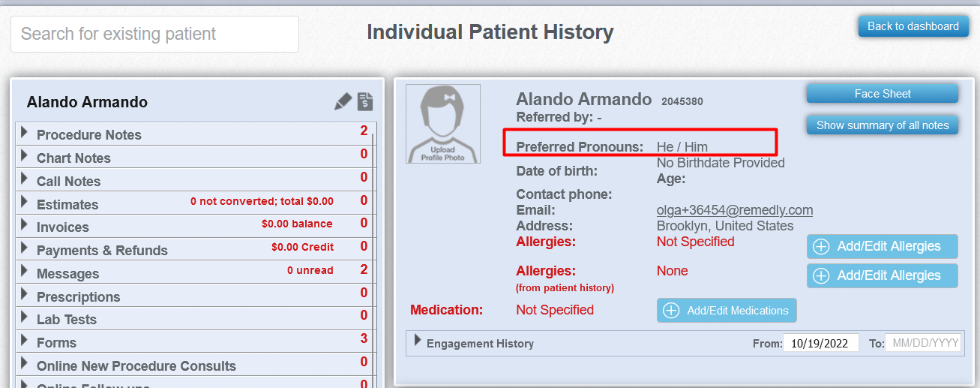Screen dimensions: 980x388
Task: Expand the Invoices arrow
Action: click(25, 225)
